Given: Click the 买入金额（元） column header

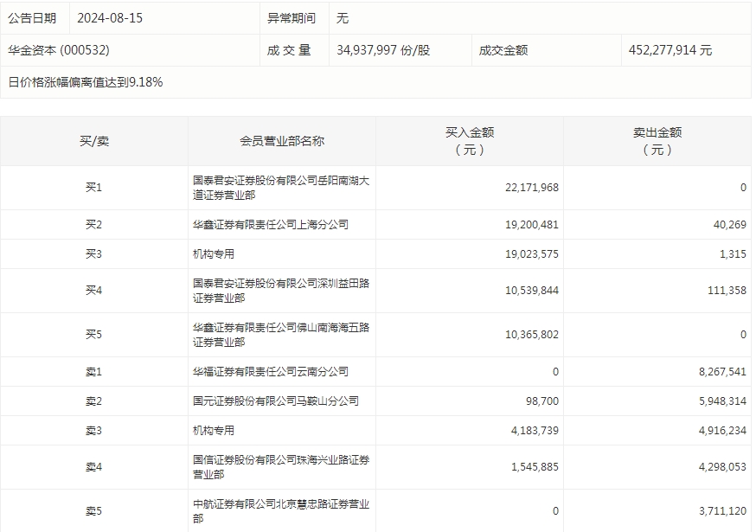Looking at the screenshot, I should pyautogui.click(x=470, y=141).
